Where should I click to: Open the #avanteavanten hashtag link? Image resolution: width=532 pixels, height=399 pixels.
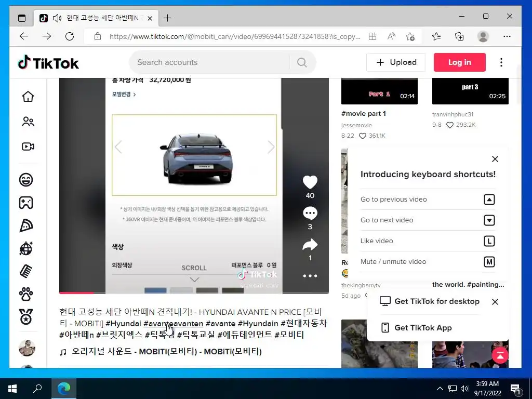pyautogui.click(x=173, y=323)
